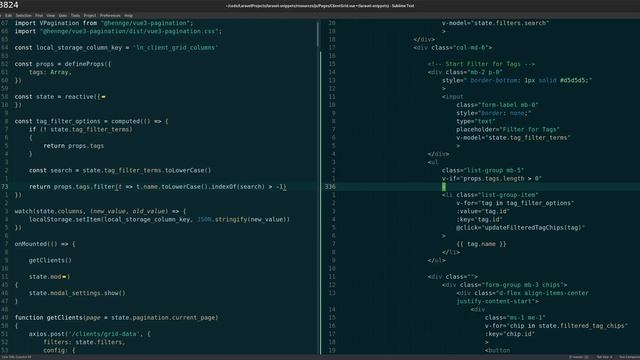
Task: Click "axios.post('/clients/grid-data'" line
Action: (89, 333)
